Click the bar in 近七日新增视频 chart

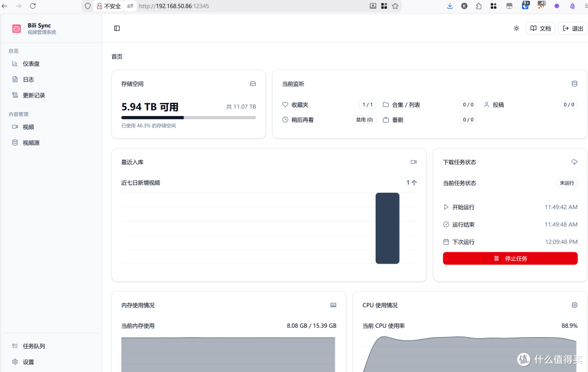[388, 228]
